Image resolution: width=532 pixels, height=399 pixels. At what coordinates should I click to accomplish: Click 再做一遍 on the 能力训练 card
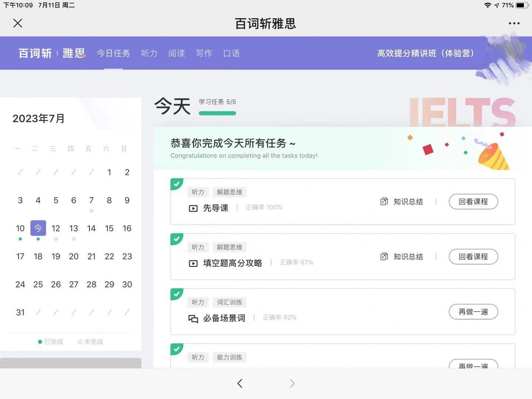click(x=473, y=364)
